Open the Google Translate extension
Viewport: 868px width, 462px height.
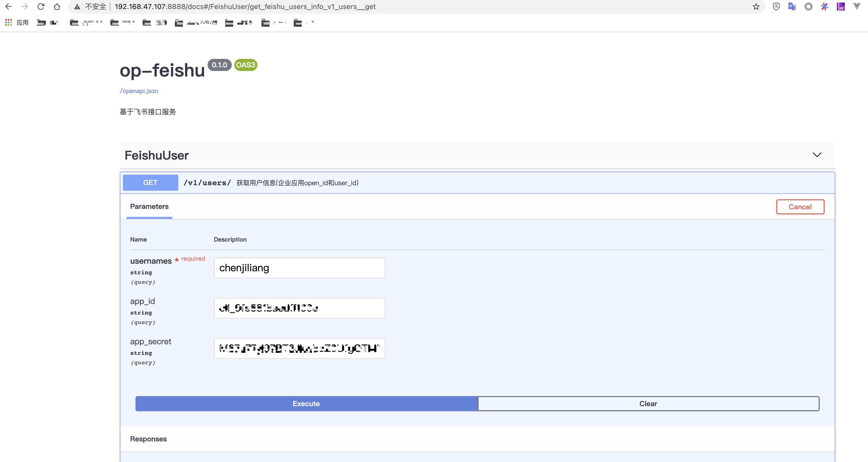792,6
